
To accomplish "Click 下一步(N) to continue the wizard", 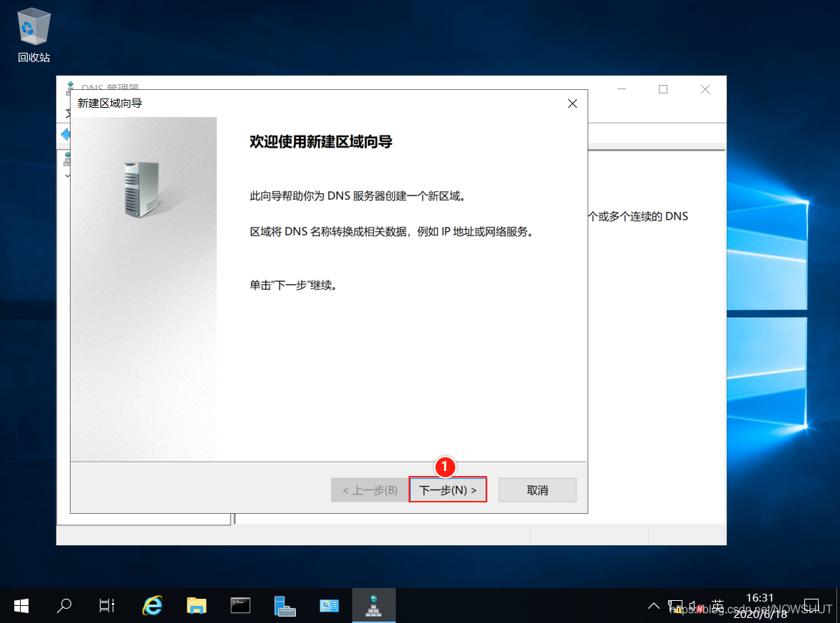I will [x=448, y=490].
